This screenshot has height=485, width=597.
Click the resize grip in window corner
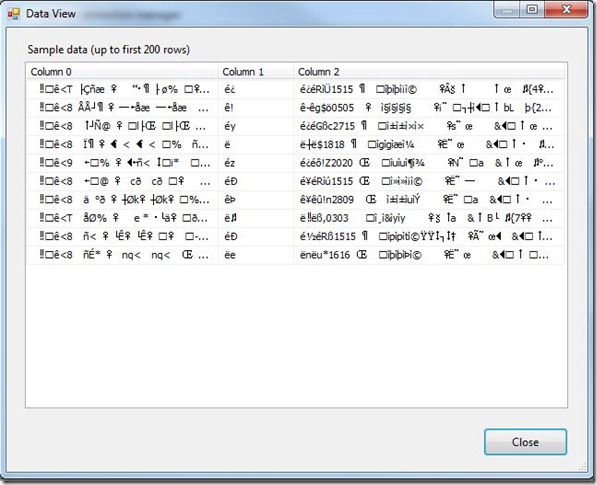tap(583, 466)
